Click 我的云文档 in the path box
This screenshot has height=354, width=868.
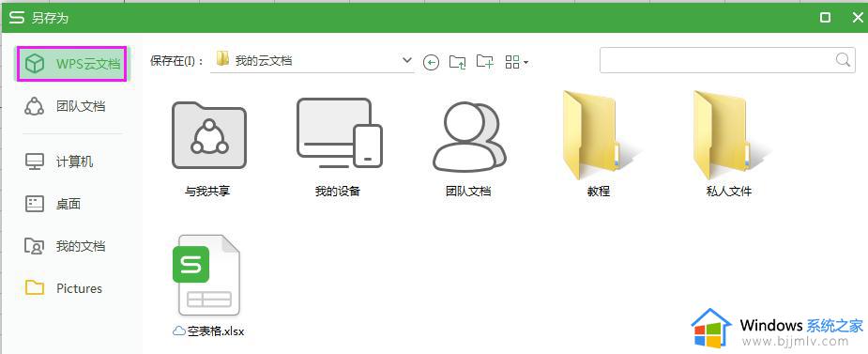click(264, 60)
